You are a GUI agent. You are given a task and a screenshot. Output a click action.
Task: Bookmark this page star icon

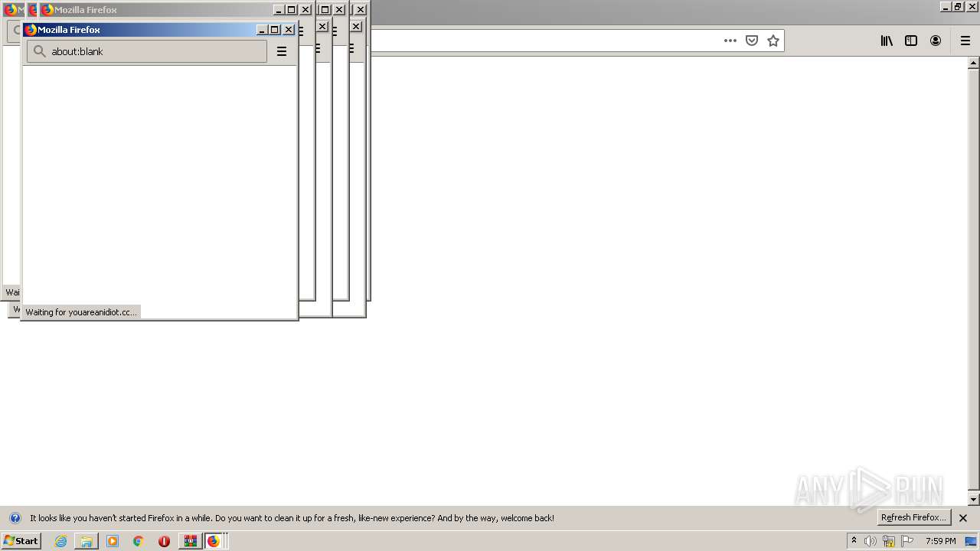(x=773, y=41)
